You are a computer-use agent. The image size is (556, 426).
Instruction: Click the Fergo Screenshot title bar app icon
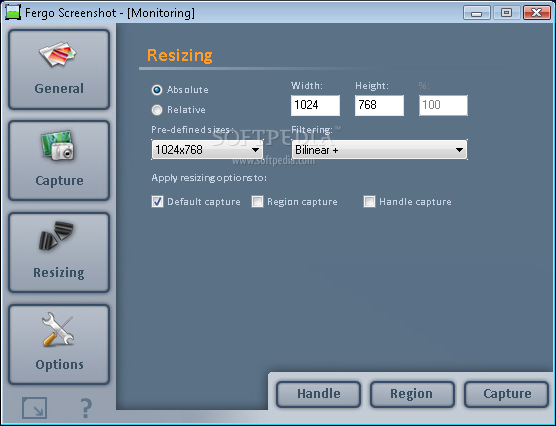[13, 13]
